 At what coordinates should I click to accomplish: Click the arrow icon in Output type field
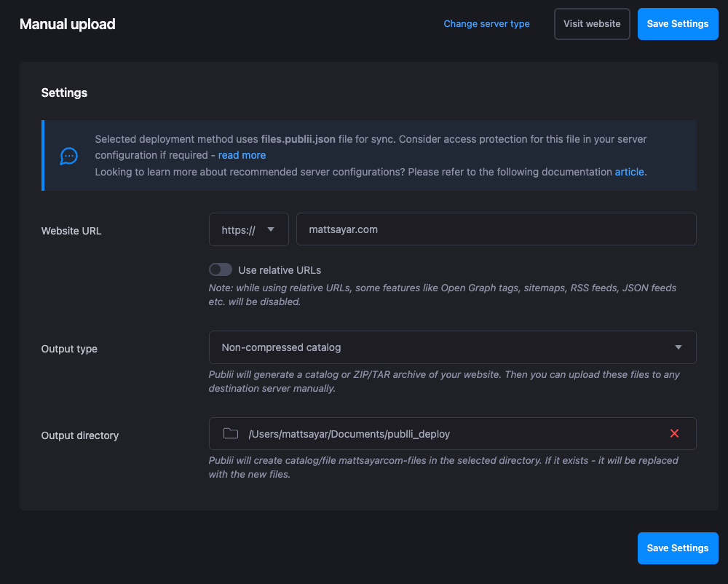tap(678, 347)
